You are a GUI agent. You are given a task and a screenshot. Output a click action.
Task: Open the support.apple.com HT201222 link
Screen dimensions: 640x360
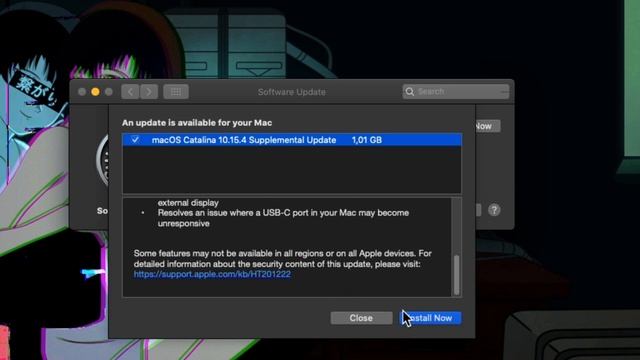212,274
